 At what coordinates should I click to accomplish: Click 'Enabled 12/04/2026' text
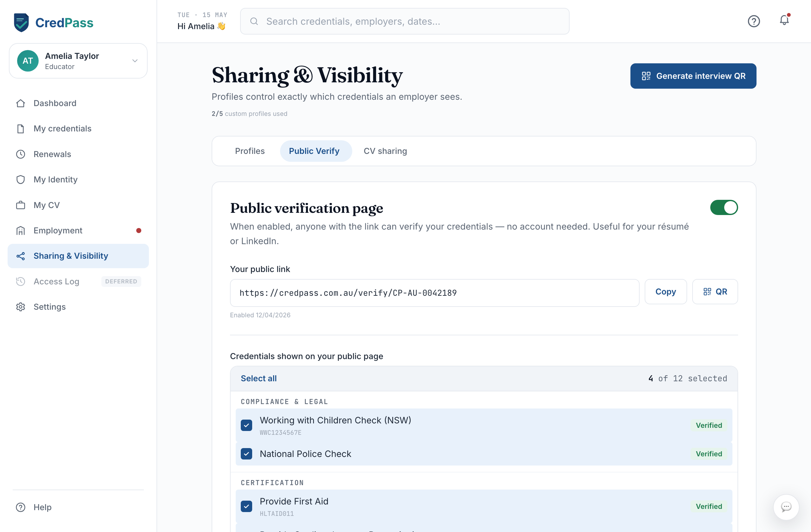coord(260,315)
